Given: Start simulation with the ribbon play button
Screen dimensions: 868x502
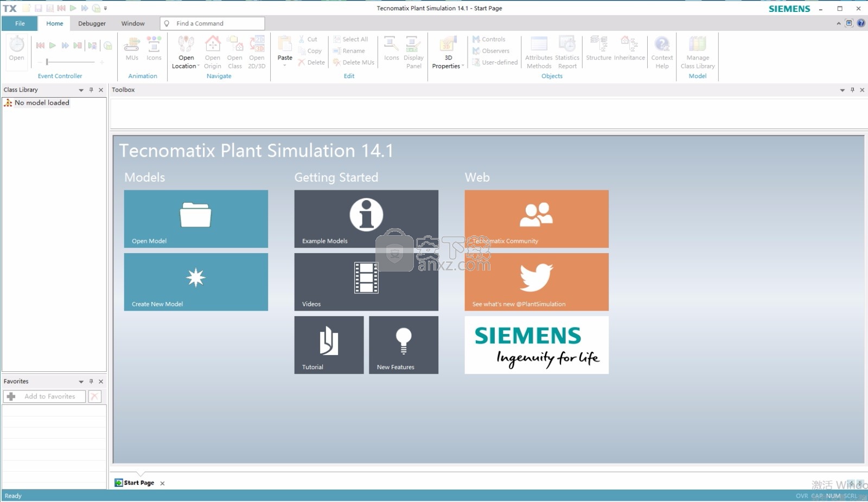Looking at the screenshot, I should [53, 46].
